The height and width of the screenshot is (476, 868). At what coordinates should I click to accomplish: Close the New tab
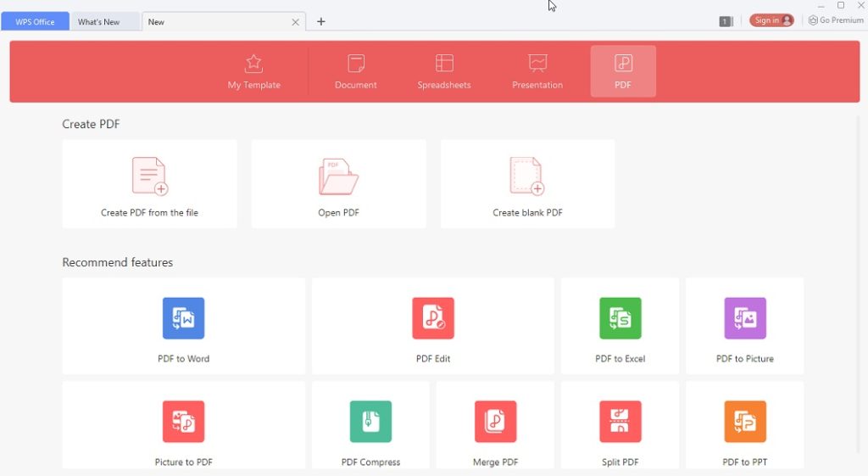click(x=295, y=22)
